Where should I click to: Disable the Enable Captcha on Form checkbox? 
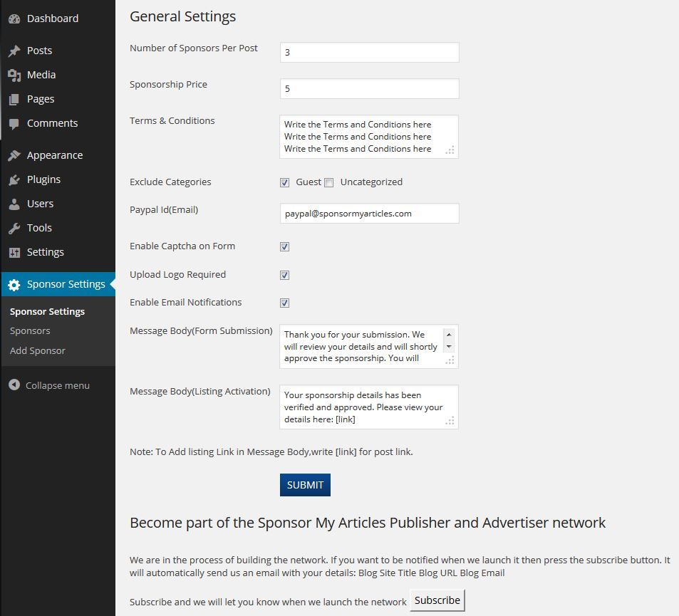pos(284,246)
